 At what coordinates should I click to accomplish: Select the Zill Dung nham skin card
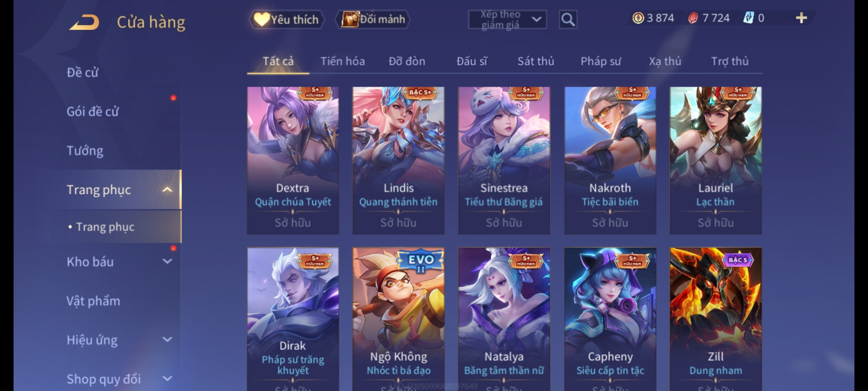716,319
